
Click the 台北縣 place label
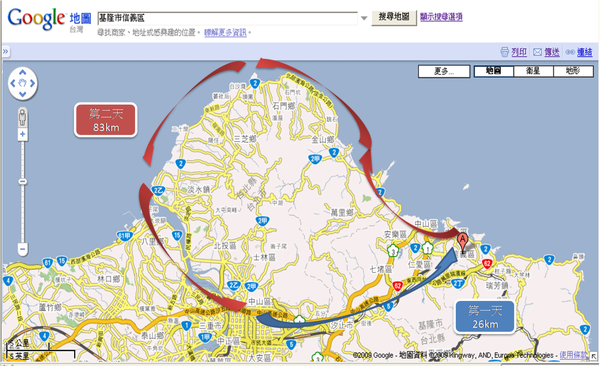click(x=432, y=339)
